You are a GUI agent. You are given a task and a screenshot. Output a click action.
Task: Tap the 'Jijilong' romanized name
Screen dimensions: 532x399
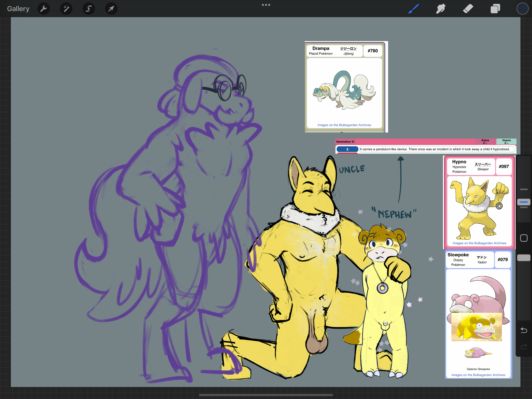click(348, 54)
